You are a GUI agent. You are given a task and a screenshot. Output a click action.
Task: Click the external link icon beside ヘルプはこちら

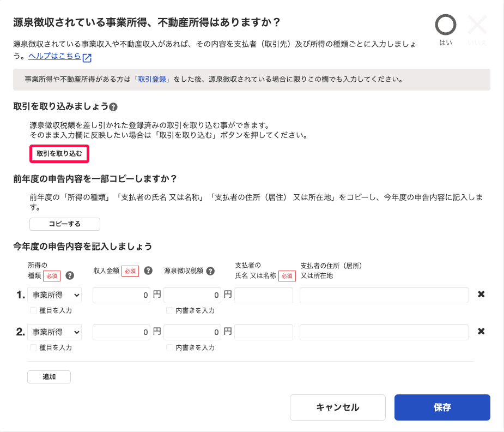pyautogui.click(x=87, y=58)
